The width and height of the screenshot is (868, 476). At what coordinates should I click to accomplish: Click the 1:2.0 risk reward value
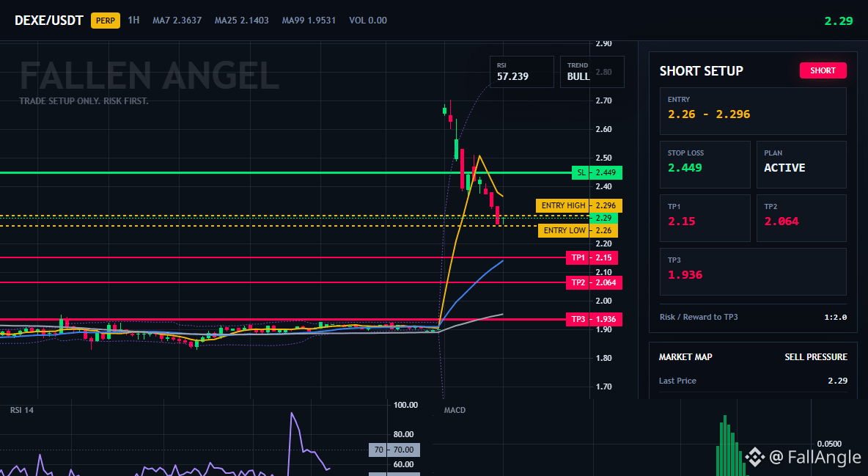pyautogui.click(x=835, y=317)
